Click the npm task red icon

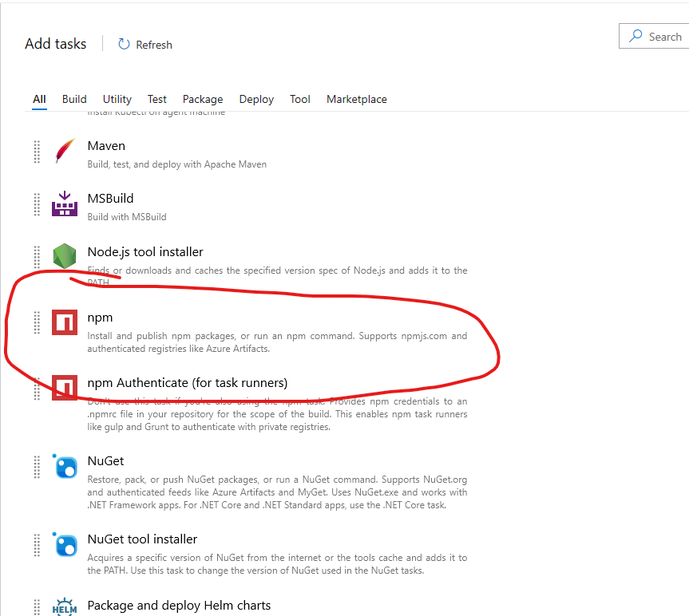[65, 322]
